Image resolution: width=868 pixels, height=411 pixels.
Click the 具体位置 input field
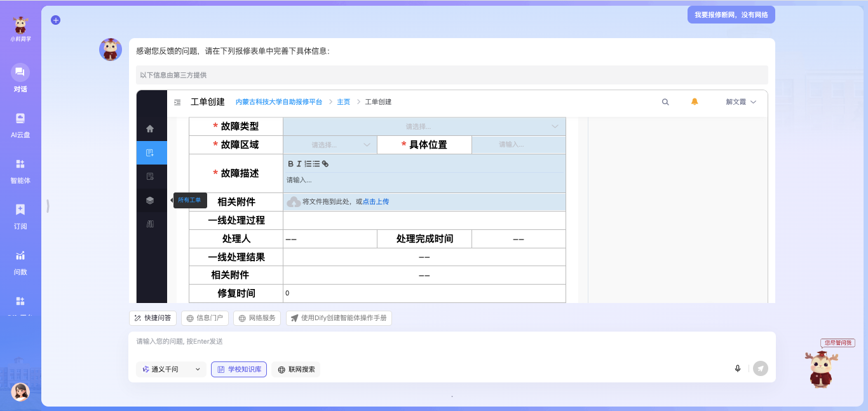518,144
